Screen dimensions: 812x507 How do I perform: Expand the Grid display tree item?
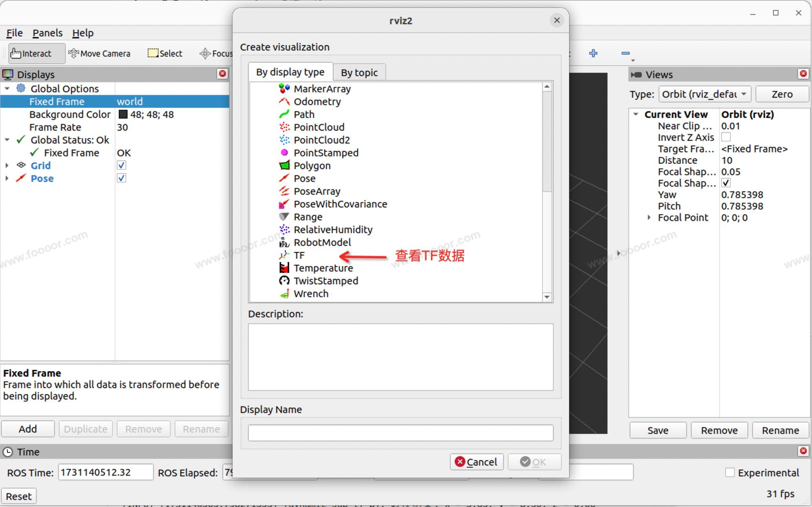(7, 165)
